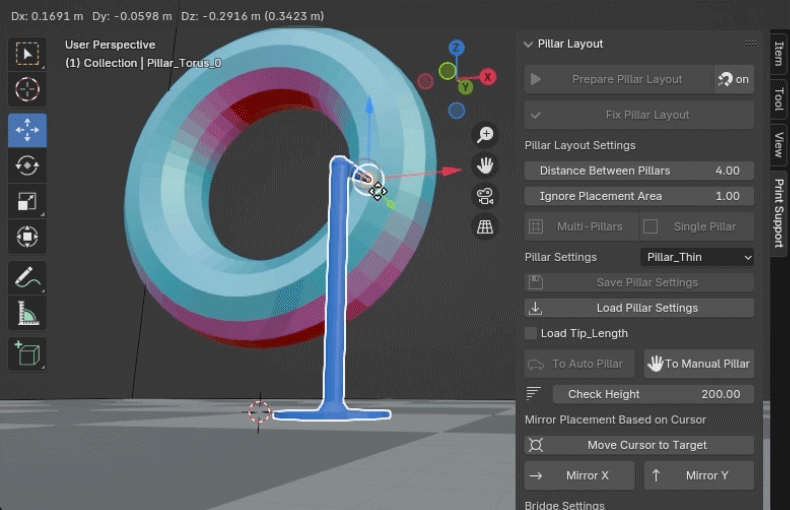Click Load Pillar Settings button
The image size is (790, 510).
tap(639, 308)
